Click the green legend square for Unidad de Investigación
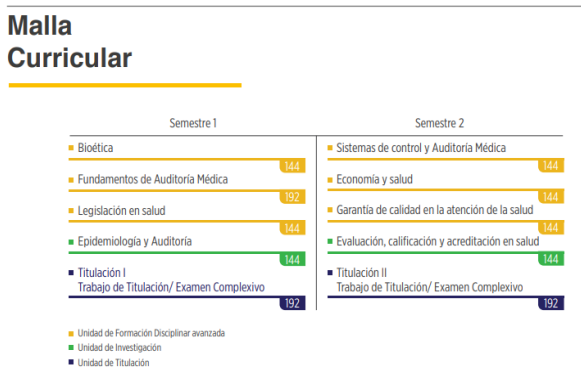This screenshot has width=581, height=387. pos(71,348)
